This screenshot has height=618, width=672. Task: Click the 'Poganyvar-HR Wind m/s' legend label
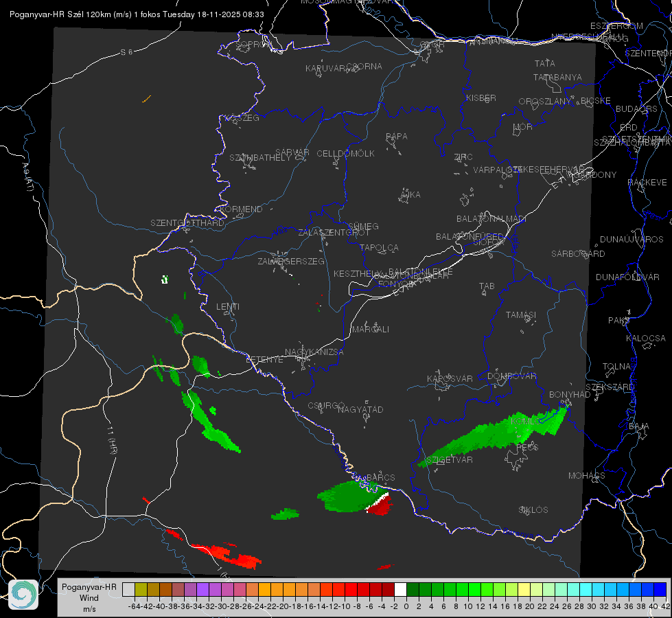[x=89, y=597]
